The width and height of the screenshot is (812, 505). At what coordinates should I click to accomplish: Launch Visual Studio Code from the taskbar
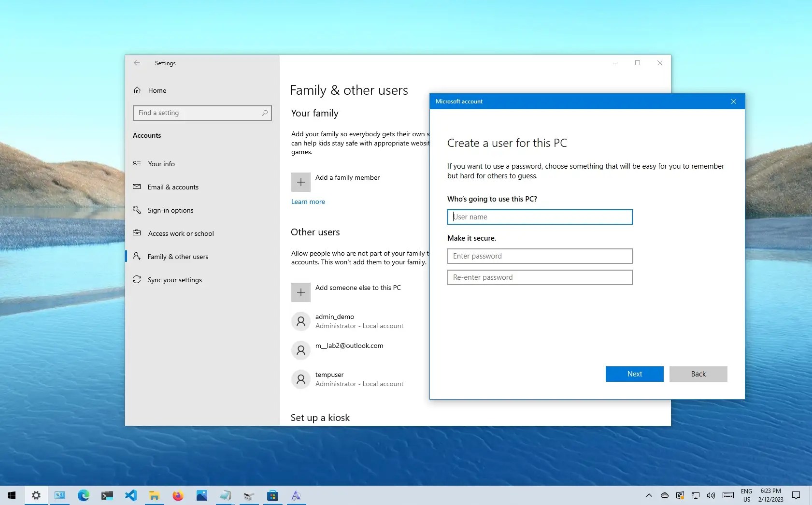131,495
